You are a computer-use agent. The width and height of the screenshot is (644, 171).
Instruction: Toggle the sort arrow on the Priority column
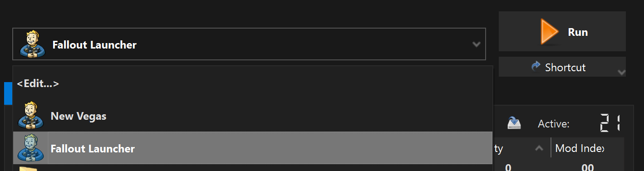point(539,148)
